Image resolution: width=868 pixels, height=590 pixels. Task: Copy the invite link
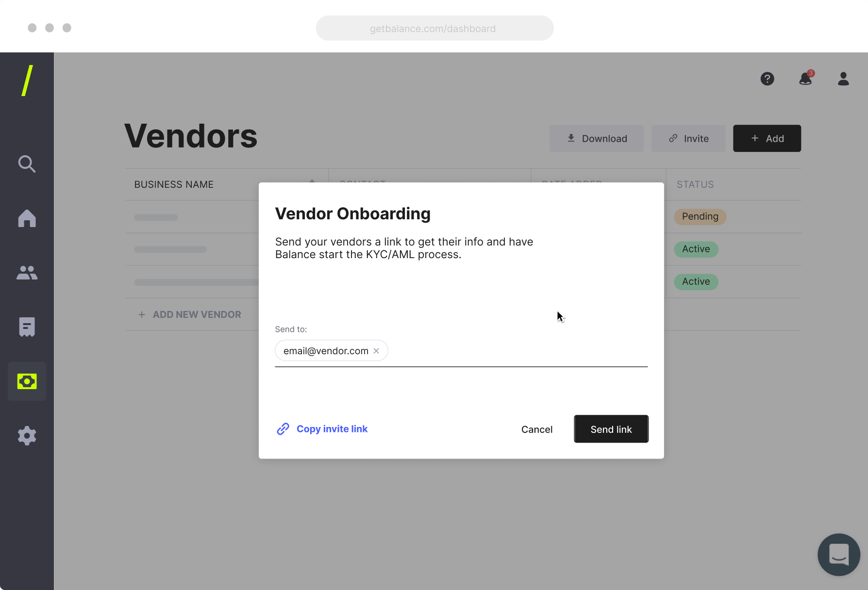[x=322, y=429]
